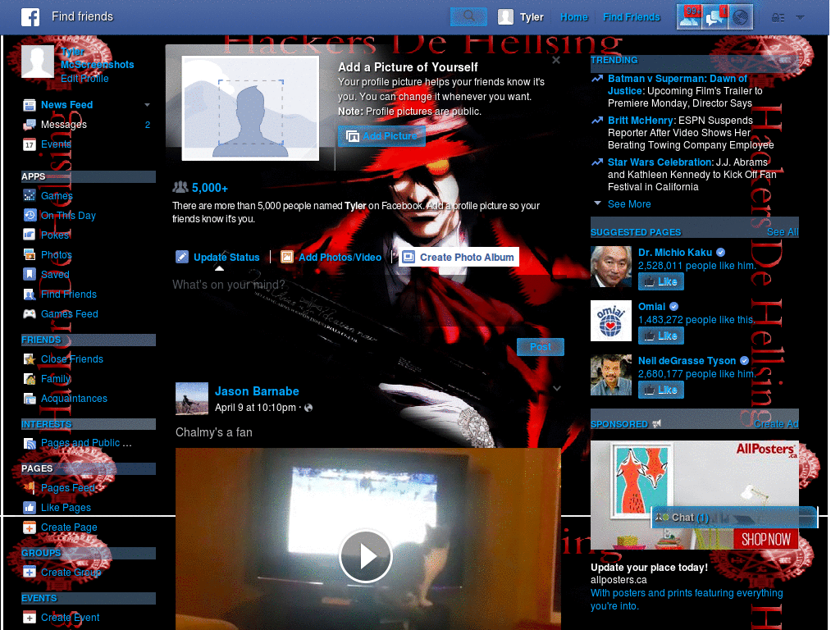
Task: Open Like Pages link in sidebar
Action: pyautogui.click(x=66, y=507)
